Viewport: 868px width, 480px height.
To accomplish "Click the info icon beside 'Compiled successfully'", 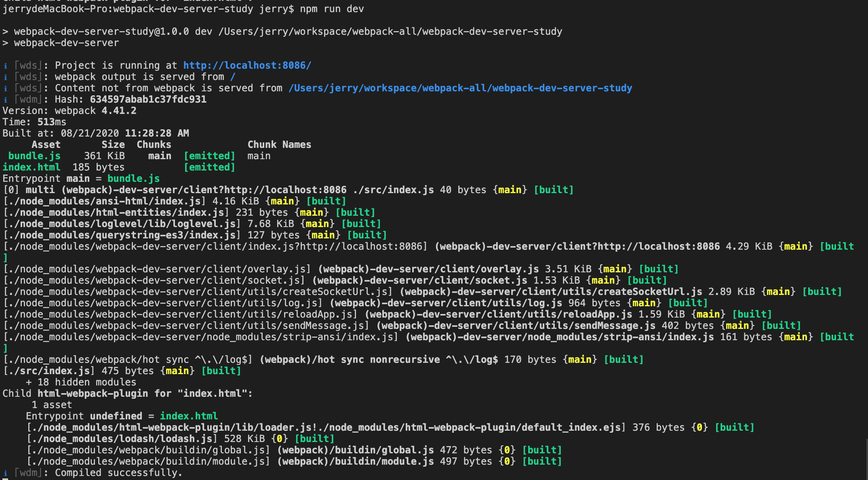I will point(5,473).
